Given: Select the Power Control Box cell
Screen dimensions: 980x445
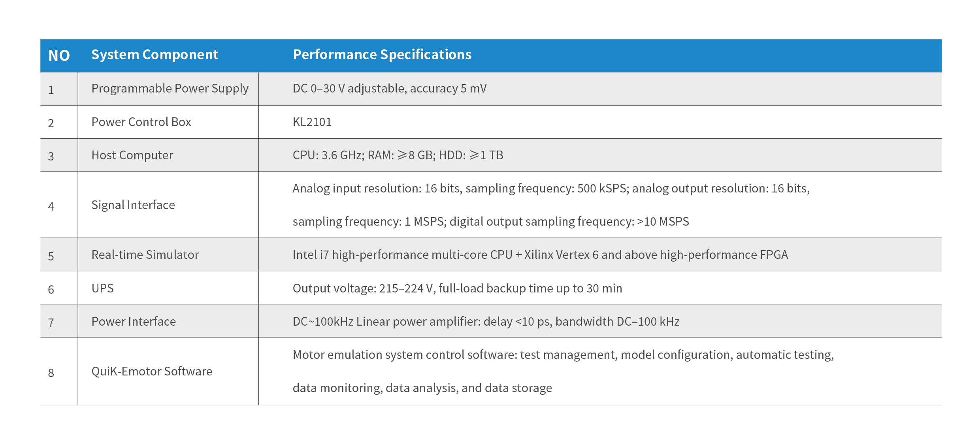Looking at the screenshot, I should coord(141,122).
